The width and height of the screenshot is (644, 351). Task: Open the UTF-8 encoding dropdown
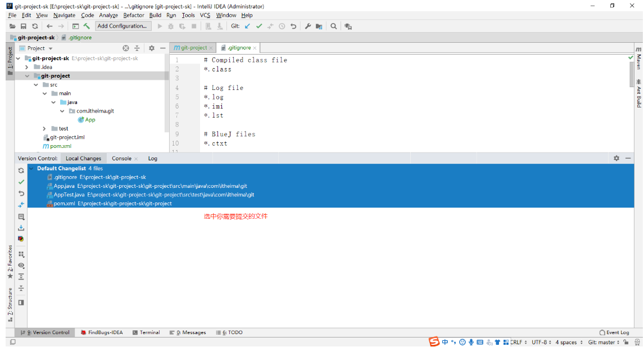point(541,342)
